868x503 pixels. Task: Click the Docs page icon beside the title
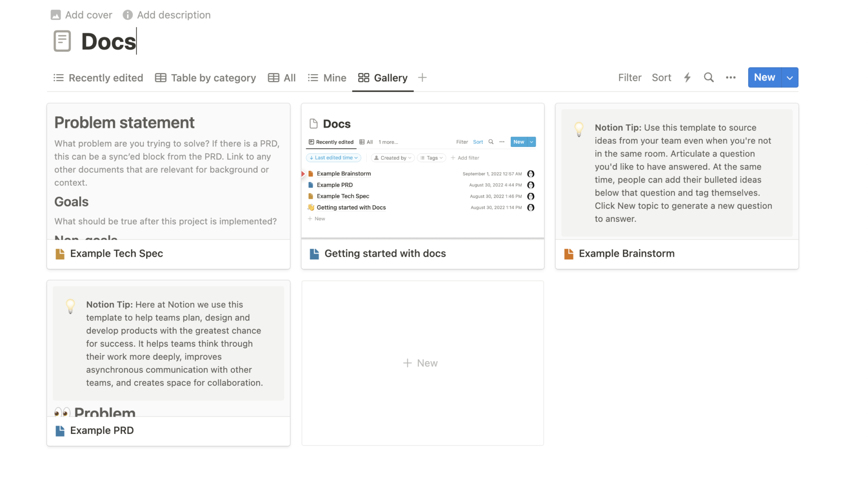pyautogui.click(x=62, y=41)
